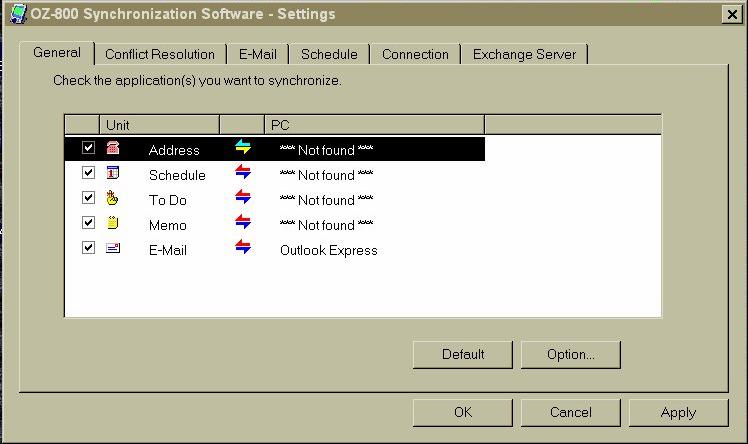Toggle the To Do checkbox

click(88, 198)
